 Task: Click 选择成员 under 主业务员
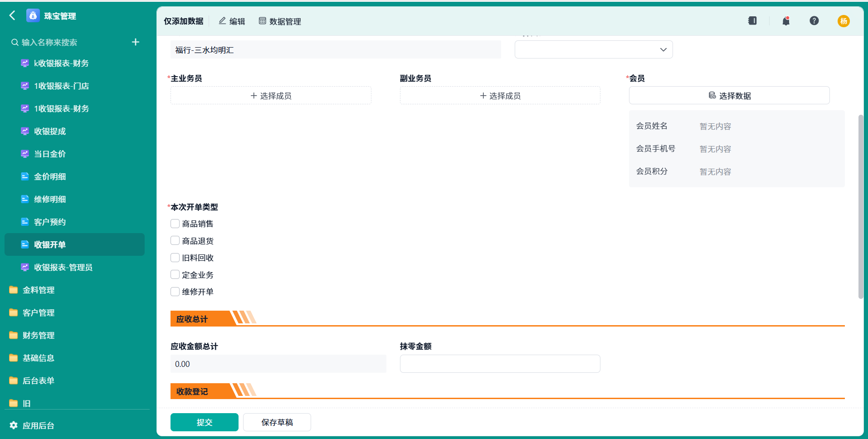(x=271, y=95)
